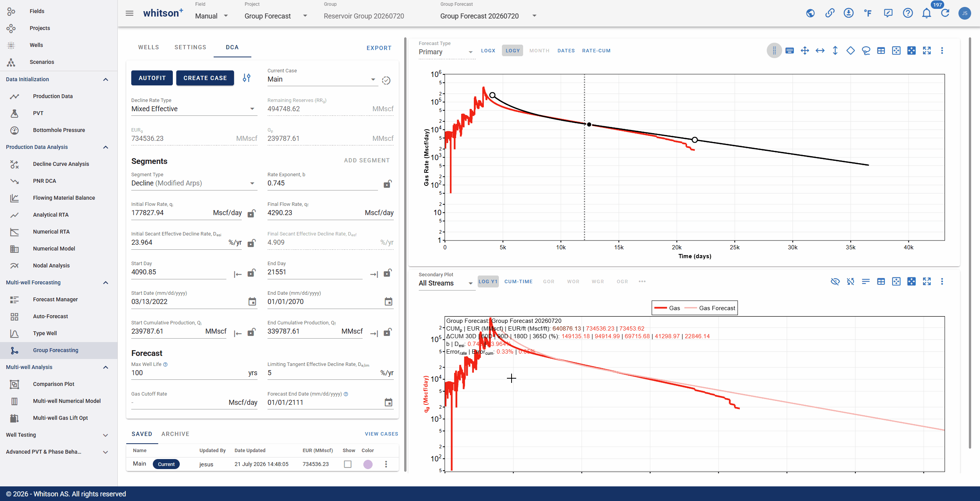Open the Project dropdown showing Group Forecast
This screenshot has width=980, height=501.
[x=276, y=16]
